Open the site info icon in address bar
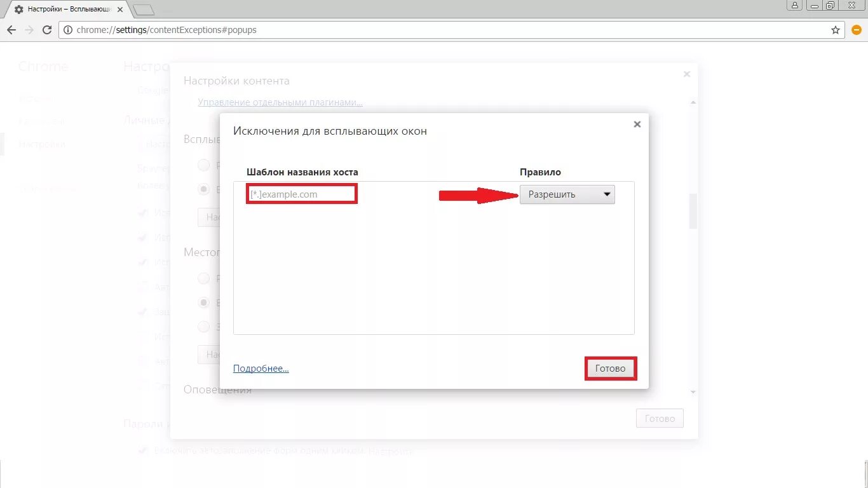Image resolution: width=868 pixels, height=488 pixels. click(68, 30)
